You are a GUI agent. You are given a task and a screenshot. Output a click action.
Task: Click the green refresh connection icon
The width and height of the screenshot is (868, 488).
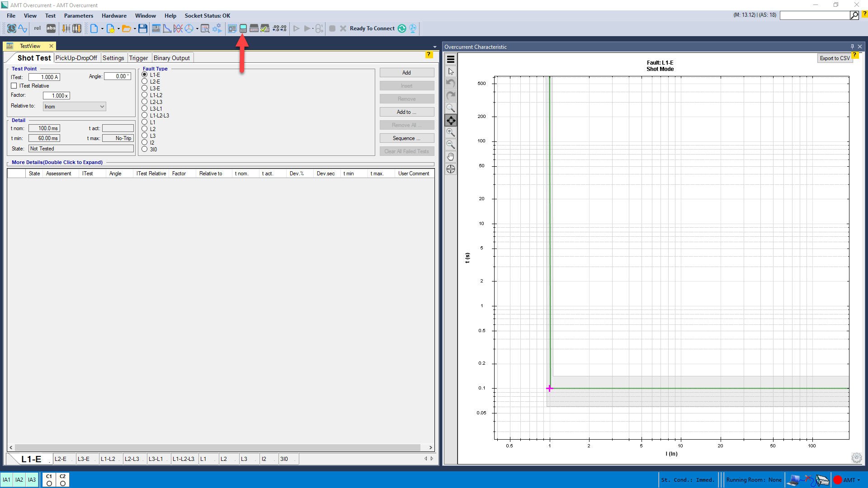pyautogui.click(x=402, y=28)
